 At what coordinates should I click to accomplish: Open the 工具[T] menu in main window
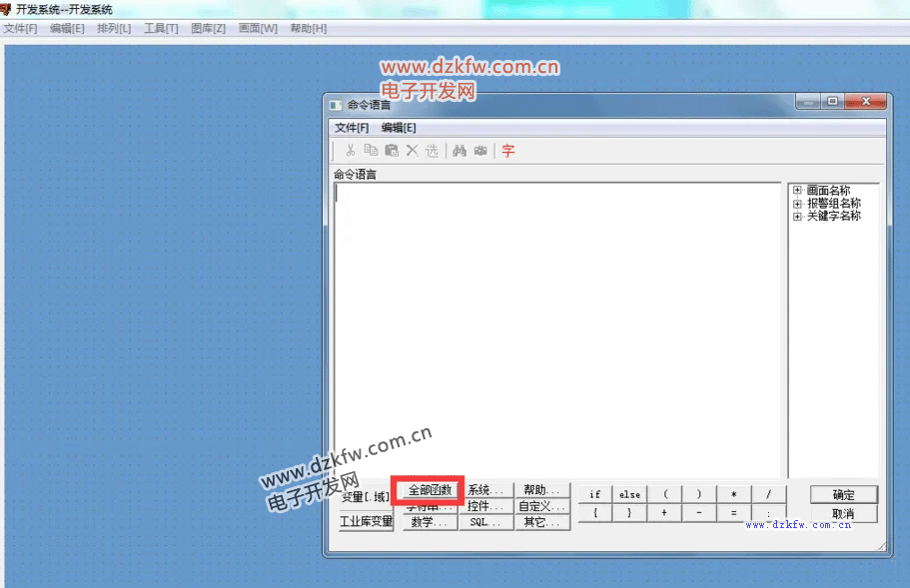click(161, 28)
